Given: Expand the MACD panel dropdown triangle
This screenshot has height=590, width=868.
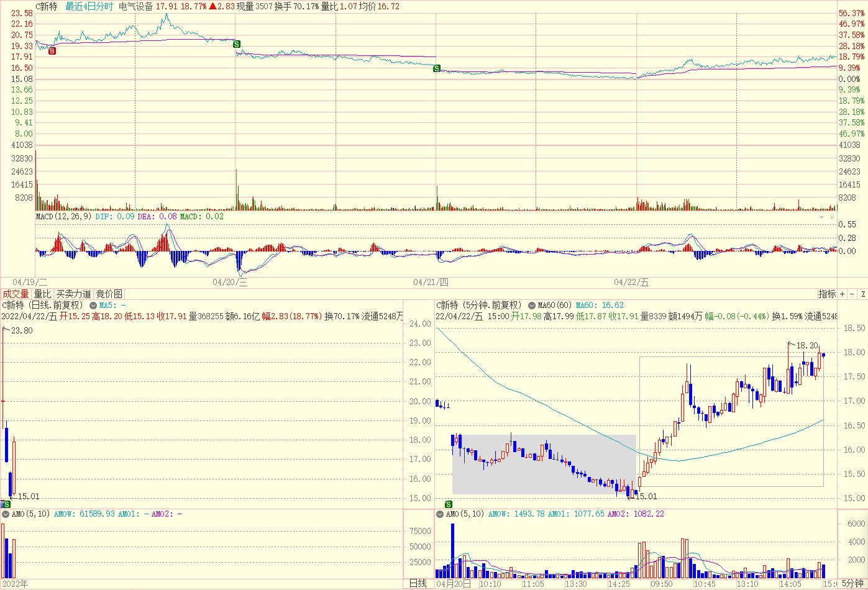Looking at the screenshot, I should (x=822, y=217).
